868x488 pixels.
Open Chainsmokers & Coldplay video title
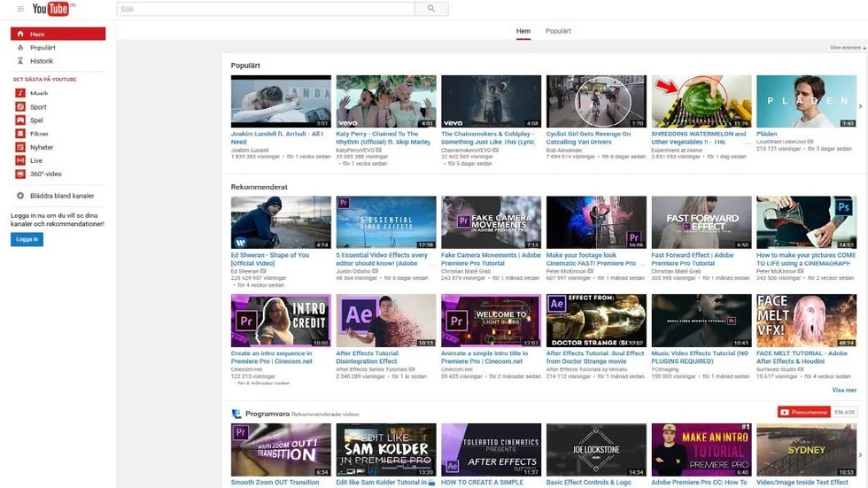click(x=488, y=138)
